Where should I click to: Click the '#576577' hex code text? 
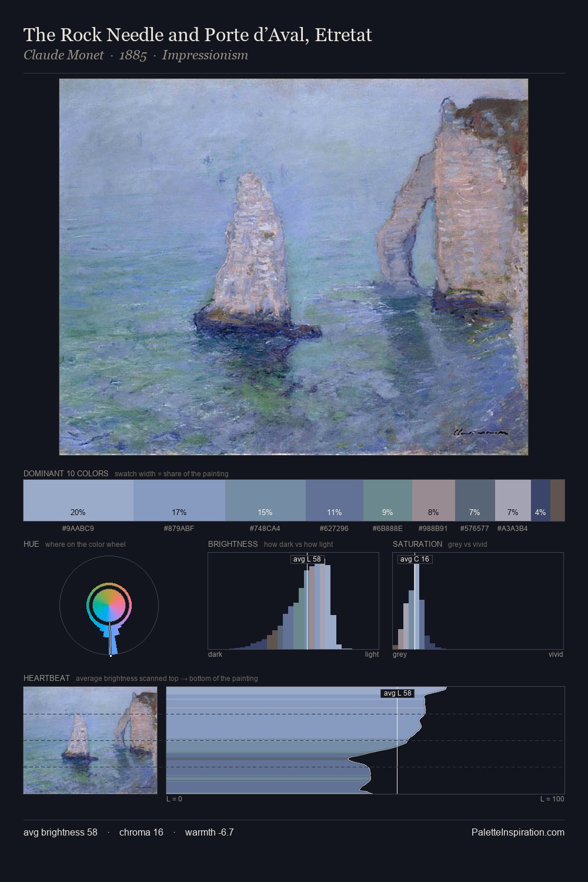click(475, 529)
